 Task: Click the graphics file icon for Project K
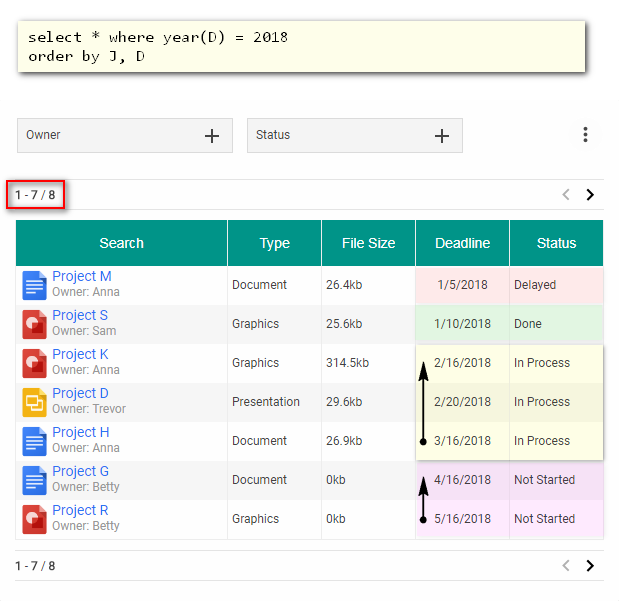click(35, 363)
